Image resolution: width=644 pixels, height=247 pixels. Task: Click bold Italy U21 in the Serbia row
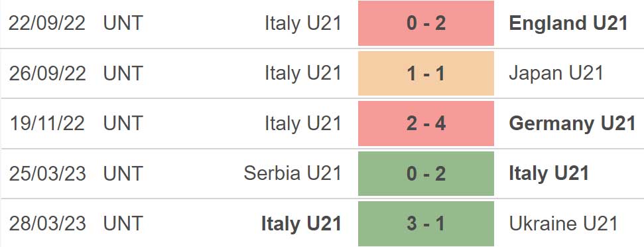coord(549,173)
